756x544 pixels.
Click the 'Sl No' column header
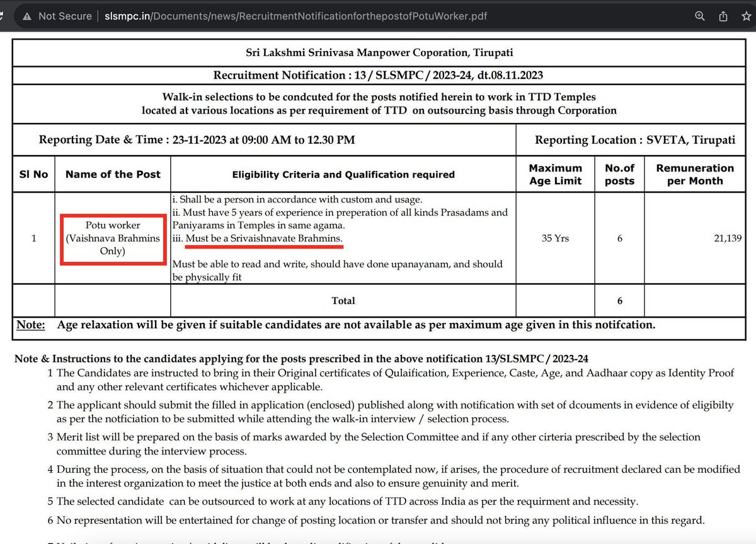(x=33, y=174)
